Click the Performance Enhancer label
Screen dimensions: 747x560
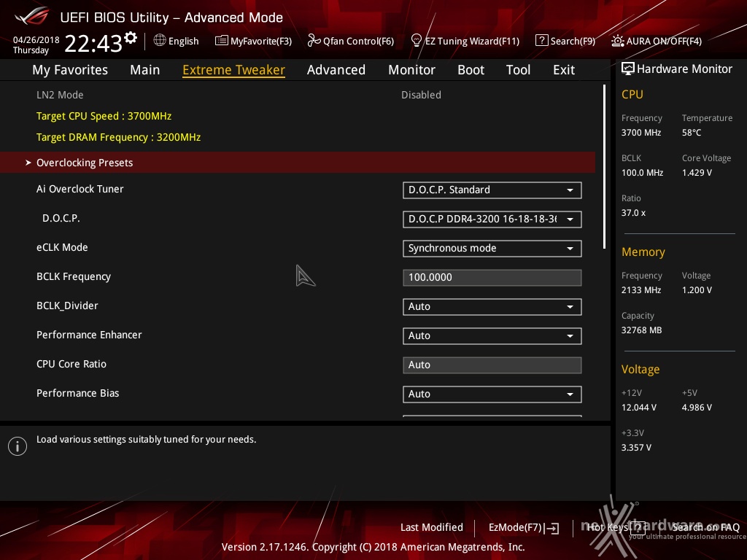click(89, 335)
